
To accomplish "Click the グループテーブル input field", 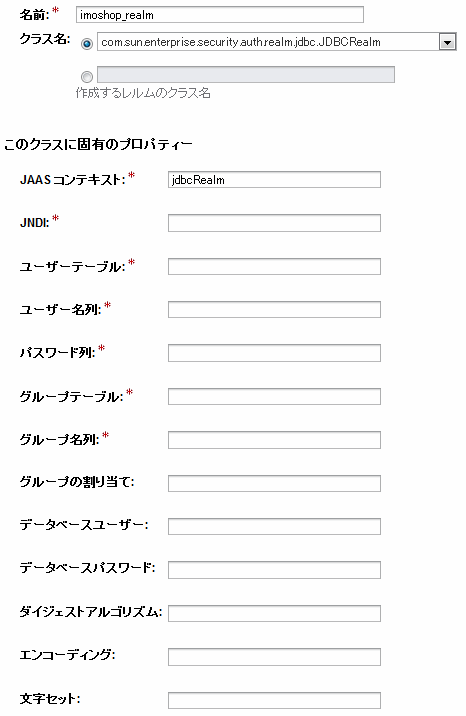I will click(x=274, y=396).
